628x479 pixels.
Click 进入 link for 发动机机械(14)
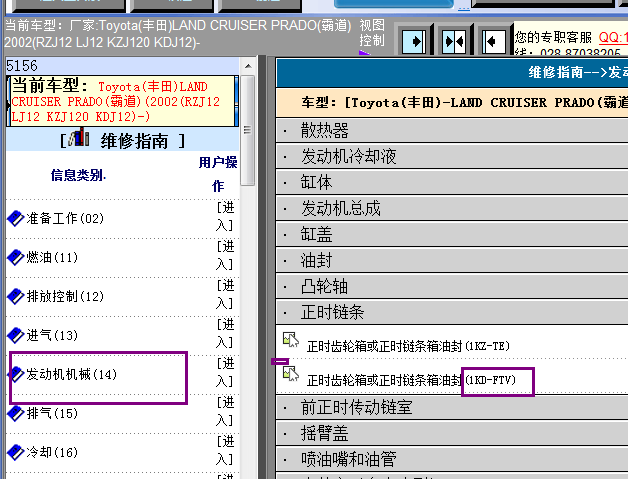click(225, 372)
